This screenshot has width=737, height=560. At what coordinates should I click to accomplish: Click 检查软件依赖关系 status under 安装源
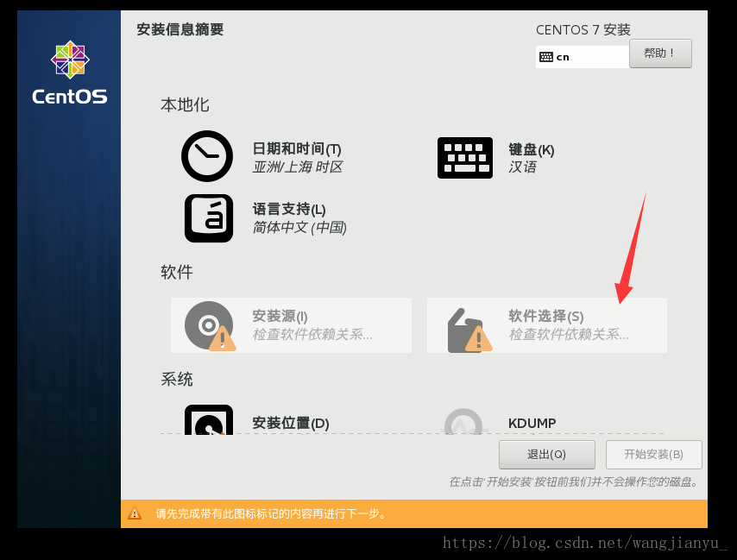pyautogui.click(x=312, y=334)
